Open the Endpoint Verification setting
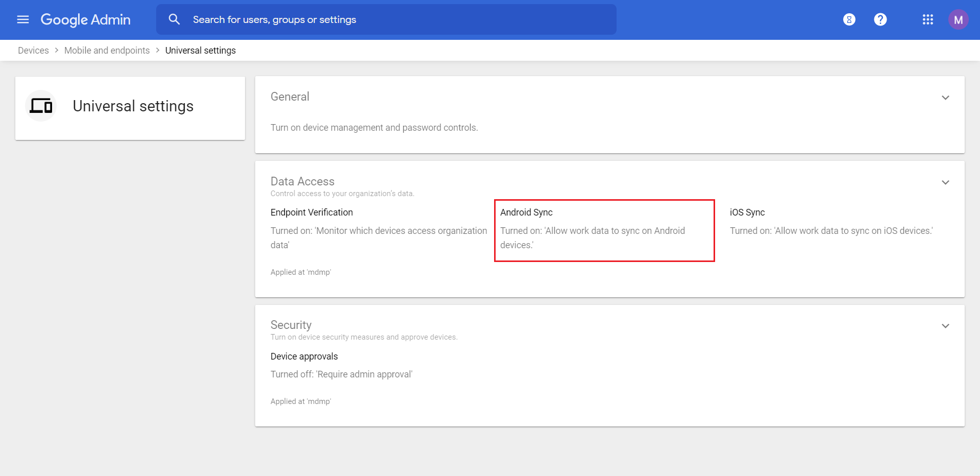The image size is (980, 476). pos(311,212)
